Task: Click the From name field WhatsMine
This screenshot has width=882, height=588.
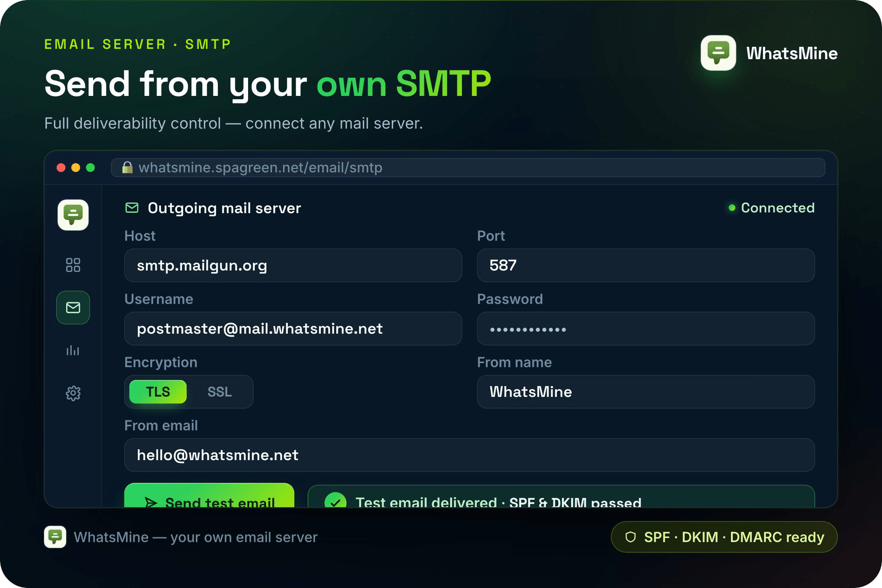Action: click(x=646, y=392)
